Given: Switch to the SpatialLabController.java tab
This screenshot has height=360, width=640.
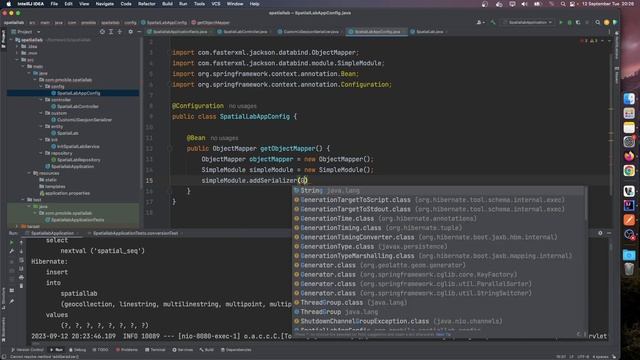Looking at the screenshot, I should [x=245, y=31].
